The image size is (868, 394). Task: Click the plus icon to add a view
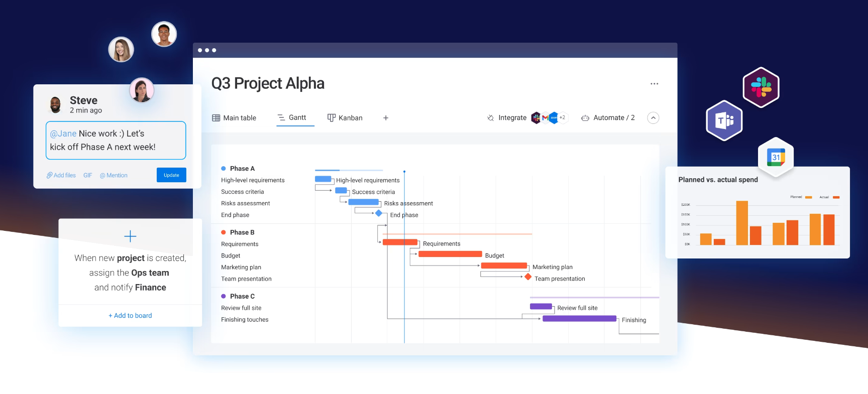(386, 118)
